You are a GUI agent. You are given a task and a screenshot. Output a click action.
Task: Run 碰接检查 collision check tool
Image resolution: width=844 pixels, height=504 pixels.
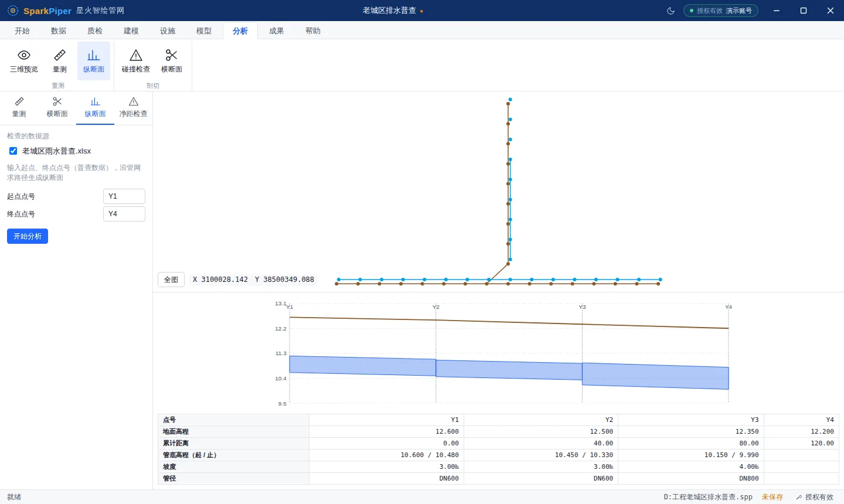tap(136, 61)
